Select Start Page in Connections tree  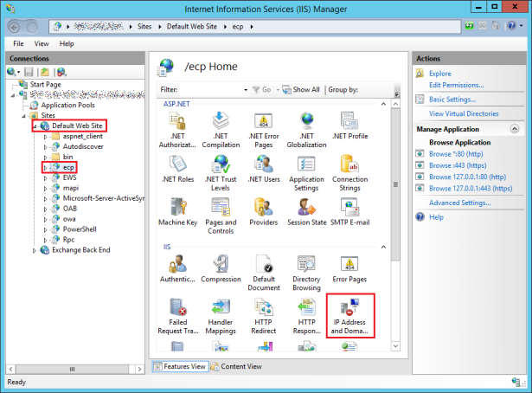click(x=46, y=85)
